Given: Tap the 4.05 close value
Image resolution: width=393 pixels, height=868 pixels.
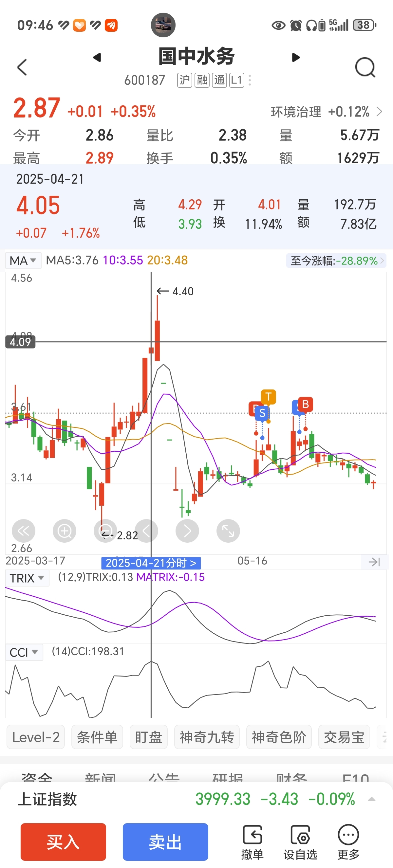Looking at the screenshot, I should tap(38, 205).
